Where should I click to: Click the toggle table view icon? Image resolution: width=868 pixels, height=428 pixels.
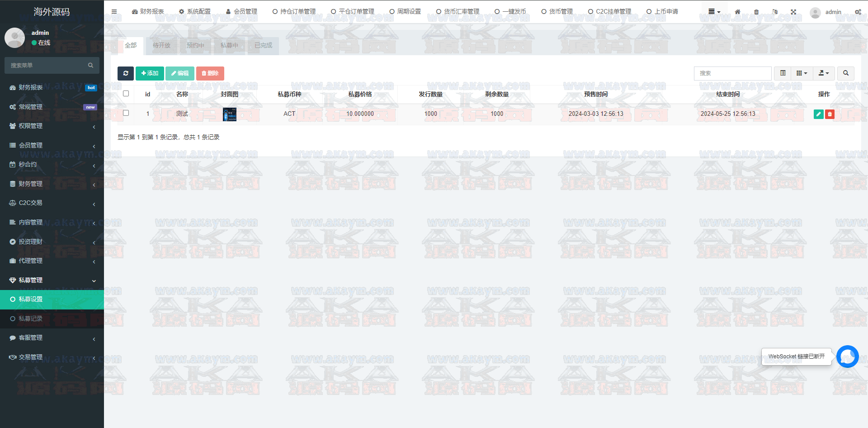coord(783,73)
